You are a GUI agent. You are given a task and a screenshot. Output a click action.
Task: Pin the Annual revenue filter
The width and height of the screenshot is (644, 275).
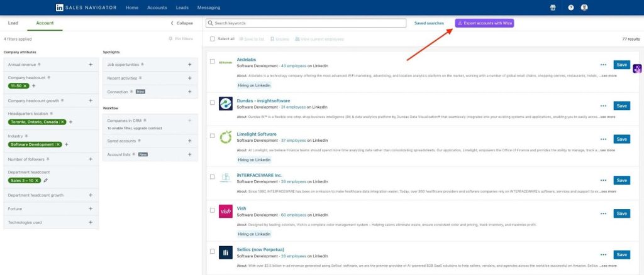(x=39, y=65)
